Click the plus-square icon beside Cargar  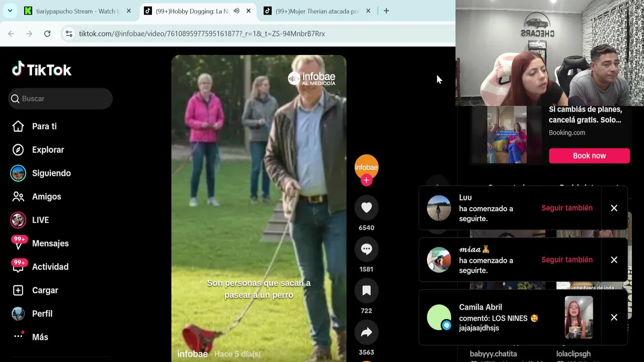(18, 290)
